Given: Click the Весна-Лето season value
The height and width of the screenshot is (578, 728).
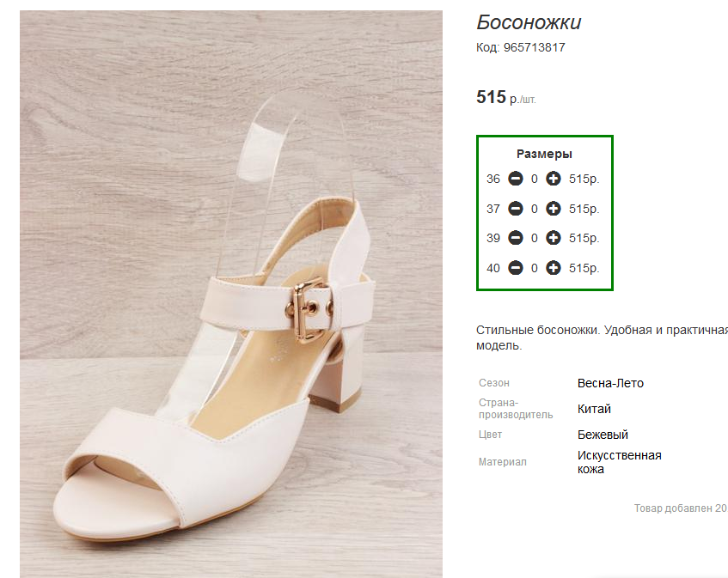Looking at the screenshot, I should point(610,383).
